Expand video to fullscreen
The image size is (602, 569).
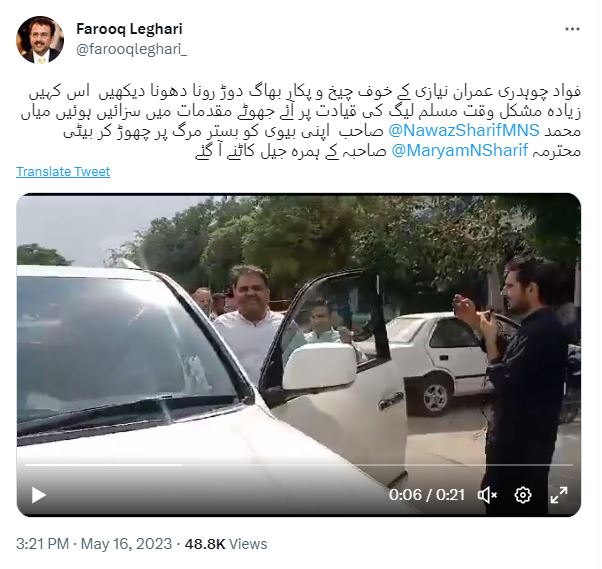[x=559, y=495]
